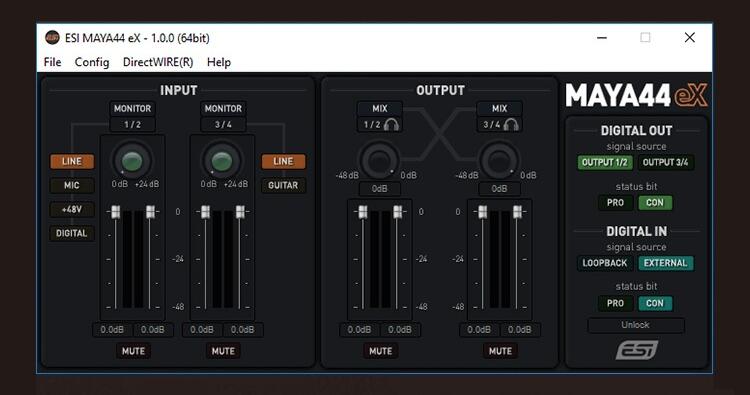The image size is (750, 395).
Task: Click the output 3/4 level knob
Action: tap(498, 160)
